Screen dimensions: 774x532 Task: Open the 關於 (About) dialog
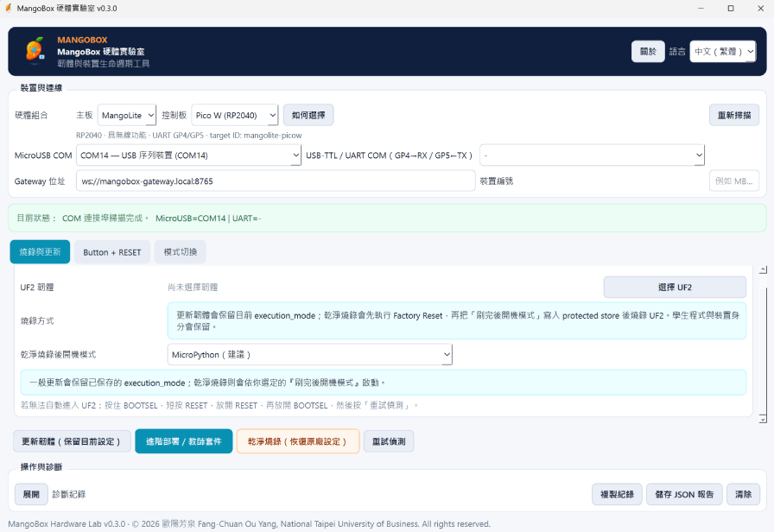[x=648, y=51]
